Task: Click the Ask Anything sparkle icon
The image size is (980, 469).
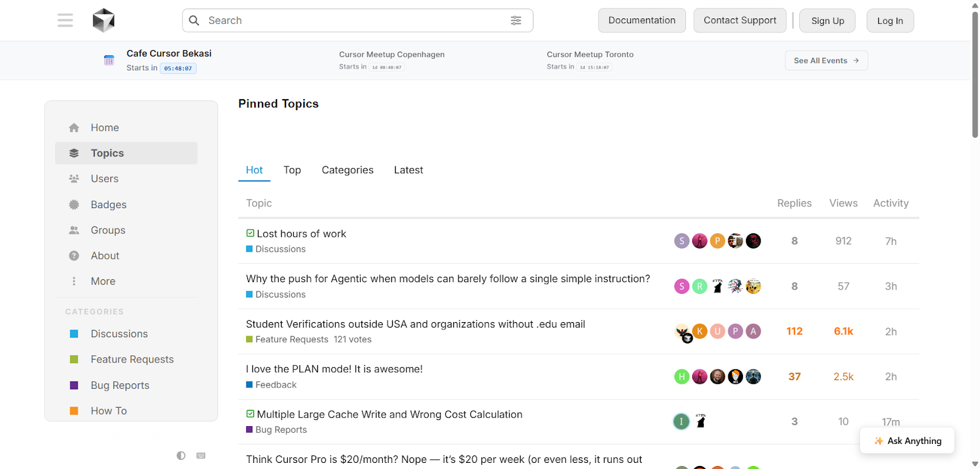Action: click(x=879, y=441)
